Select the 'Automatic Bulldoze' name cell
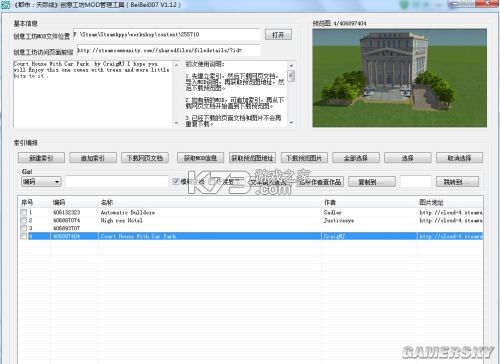The width and height of the screenshot is (500, 364). point(128,212)
